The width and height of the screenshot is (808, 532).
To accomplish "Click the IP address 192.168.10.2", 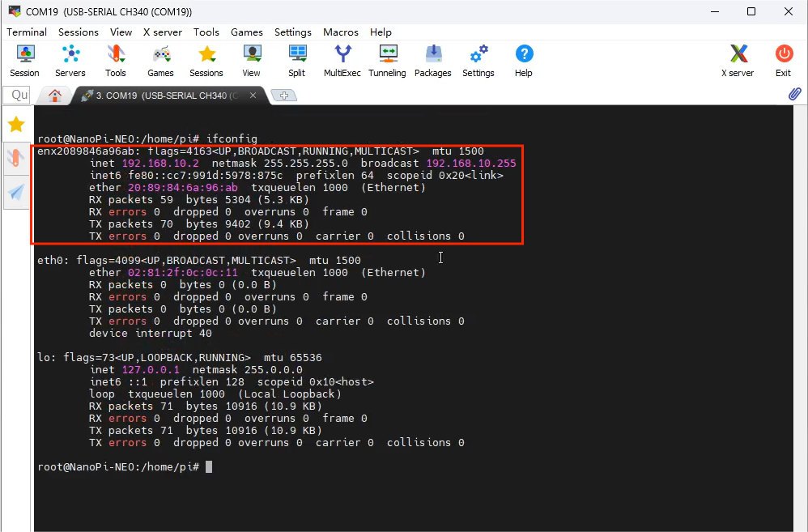I will click(160, 163).
